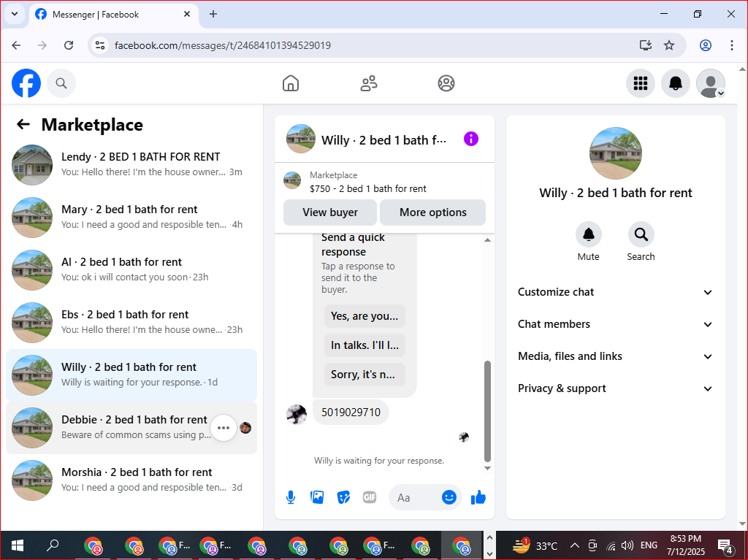This screenshot has height=560, width=748.
Task: Open the Windows Start menu
Action: click(18, 545)
